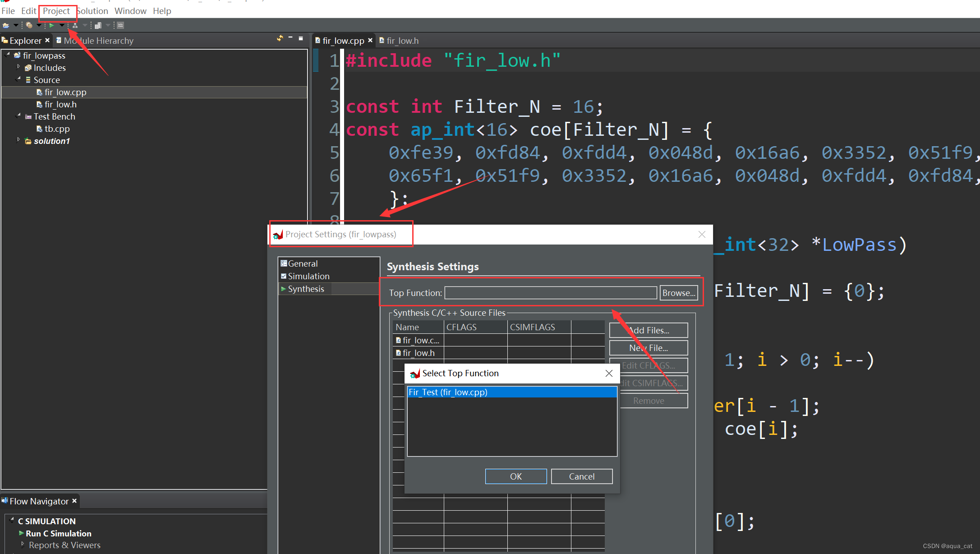The width and height of the screenshot is (980, 554).
Task: Confirm with OK in Select Top Function
Action: tap(515, 476)
